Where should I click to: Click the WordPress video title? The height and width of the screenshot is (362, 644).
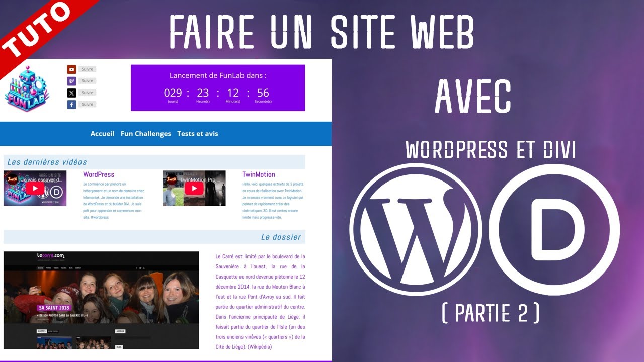tap(99, 174)
